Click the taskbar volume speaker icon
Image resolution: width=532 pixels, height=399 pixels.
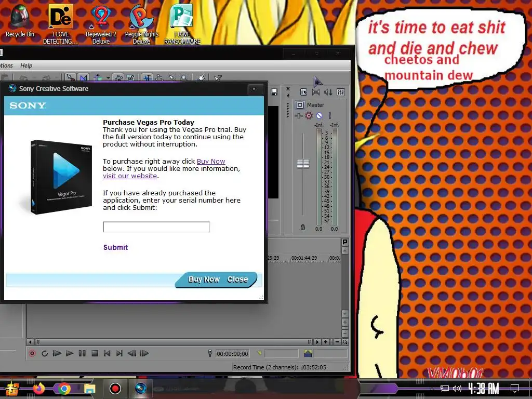[x=457, y=389]
